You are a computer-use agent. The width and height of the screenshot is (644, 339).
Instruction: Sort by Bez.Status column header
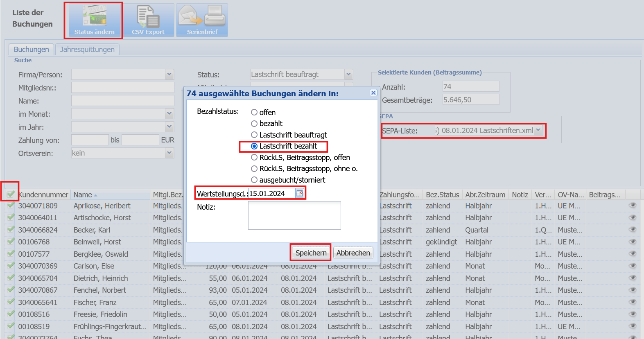[x=443, y=195]
